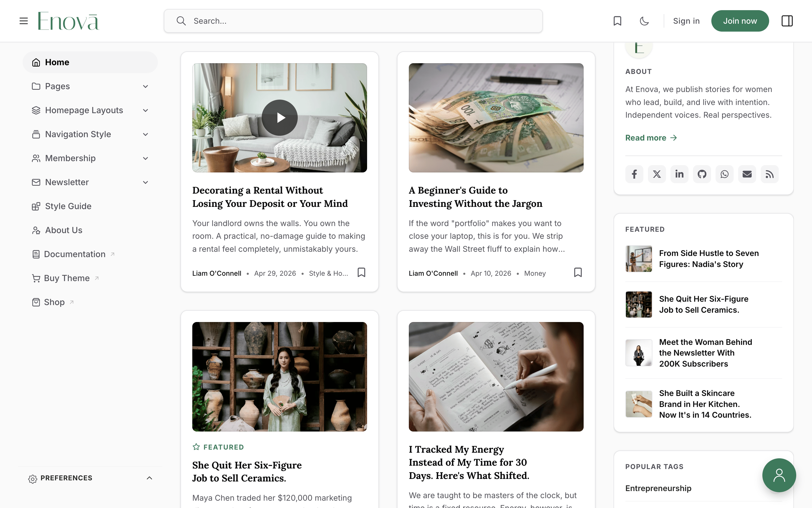Open the Membership menu item
This screenshot has height=508, width=812.
pyautogui.click(x=70, y=158)
